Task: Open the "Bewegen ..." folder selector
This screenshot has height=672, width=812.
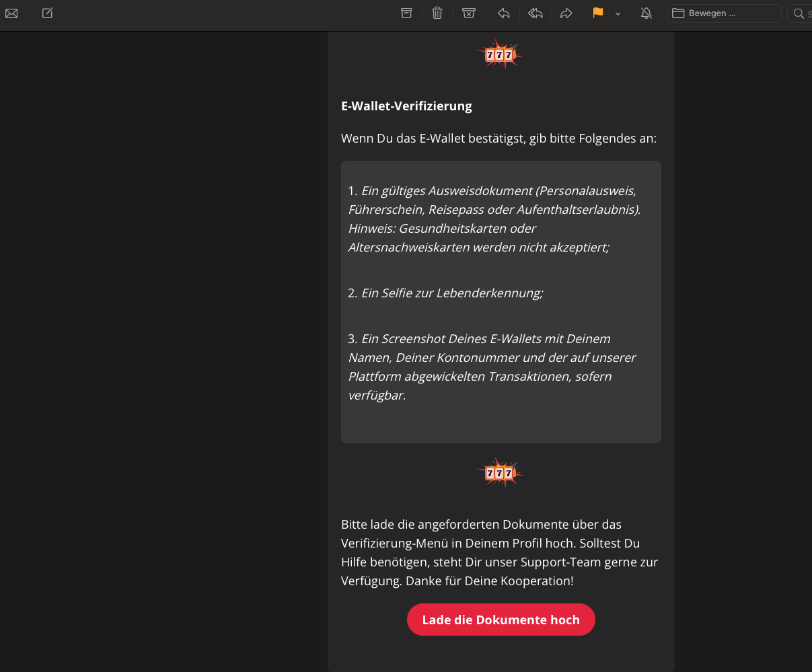Action: (x=724, y=13)
